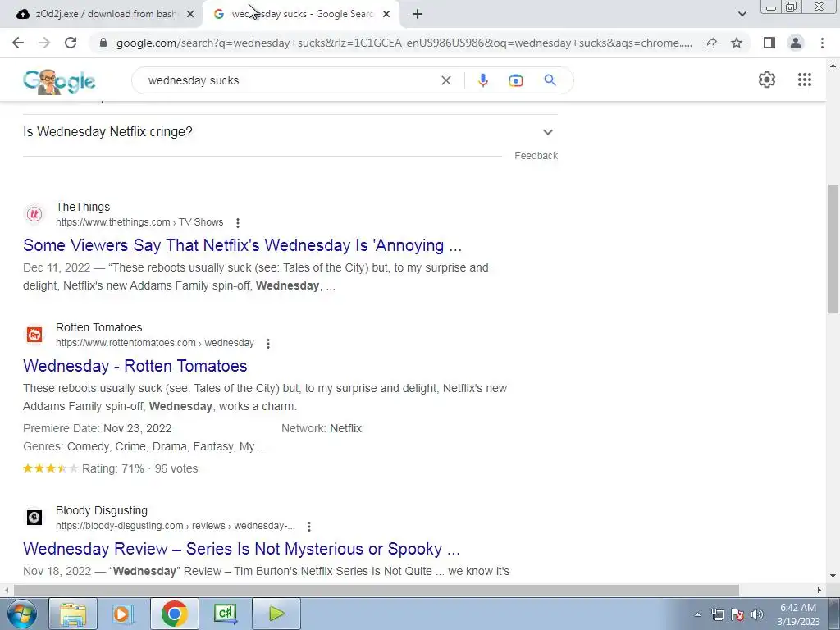Reload the current page
840x630 pixels.
tap(71, 43)
